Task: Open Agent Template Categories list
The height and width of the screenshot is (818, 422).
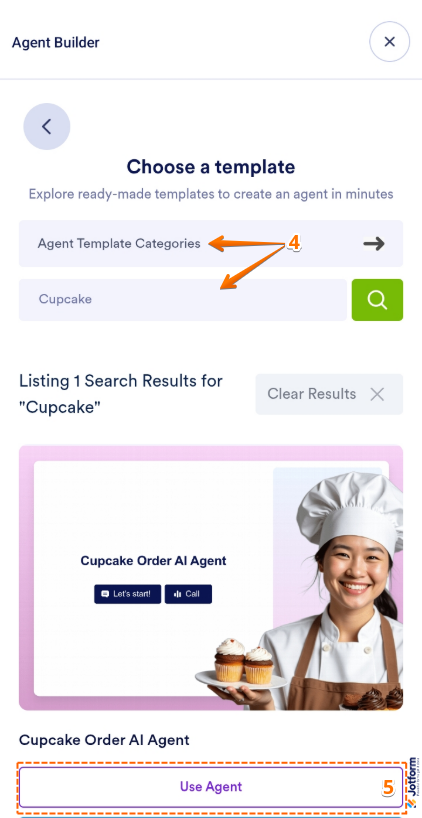Action: tap(211, 244)
